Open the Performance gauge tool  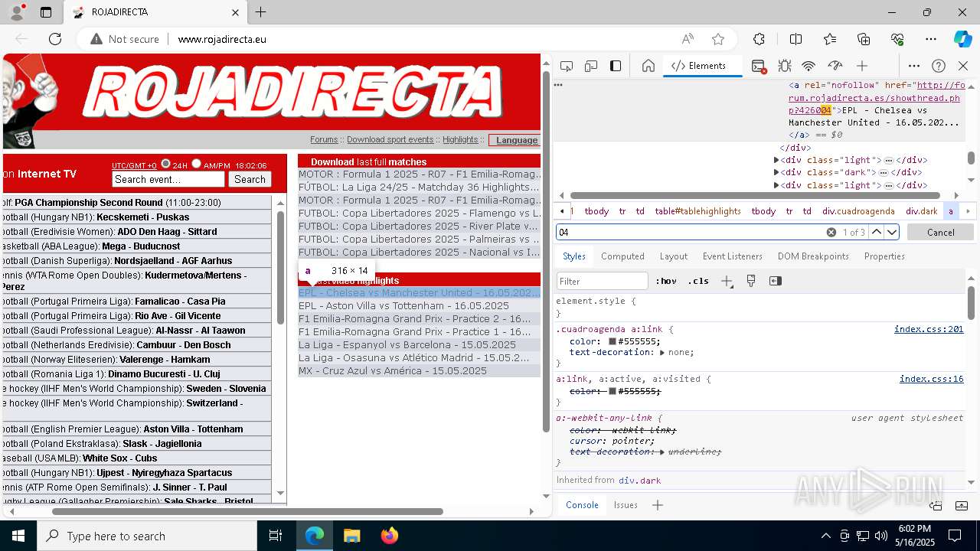[x=835, y=66]
